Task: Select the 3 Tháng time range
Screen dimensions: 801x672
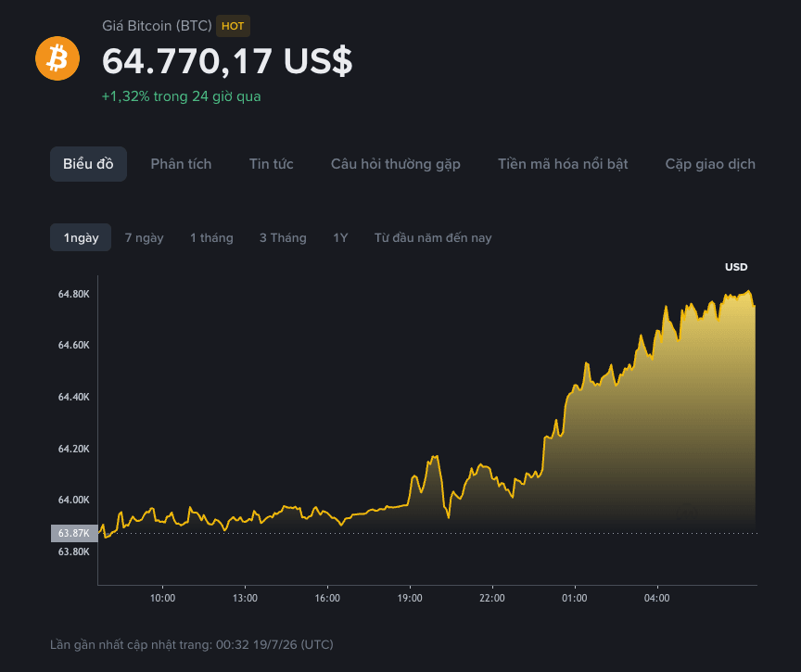Action: pos(283,238)
